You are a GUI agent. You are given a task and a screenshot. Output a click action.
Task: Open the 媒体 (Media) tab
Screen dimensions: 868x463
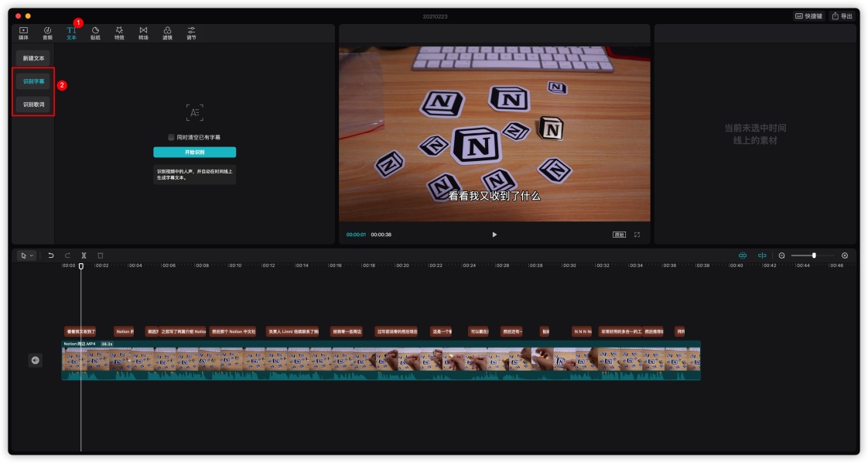click(23, 33)
